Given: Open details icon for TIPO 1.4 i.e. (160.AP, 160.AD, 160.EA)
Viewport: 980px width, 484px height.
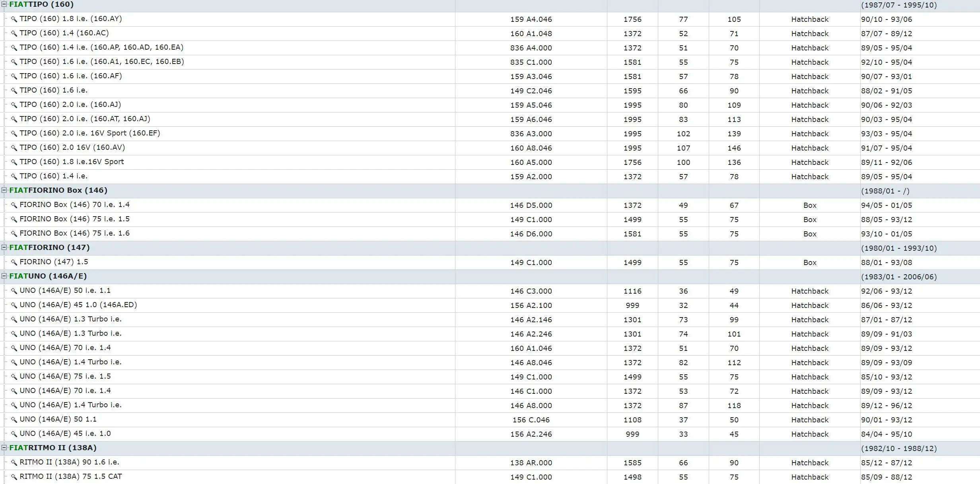Looking at the screenshot, I should [x=14, y=48].
